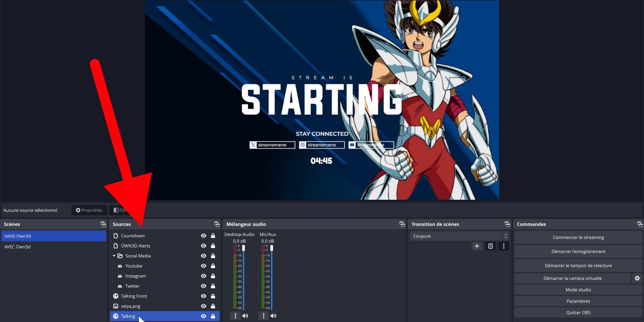644x322 pixels.
Task: Hide the OWN3D Alerts source
Action: pos(204,246)
